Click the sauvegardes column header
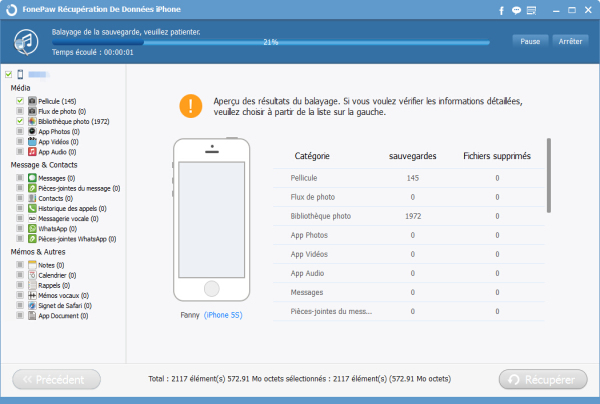 point(412,156)
